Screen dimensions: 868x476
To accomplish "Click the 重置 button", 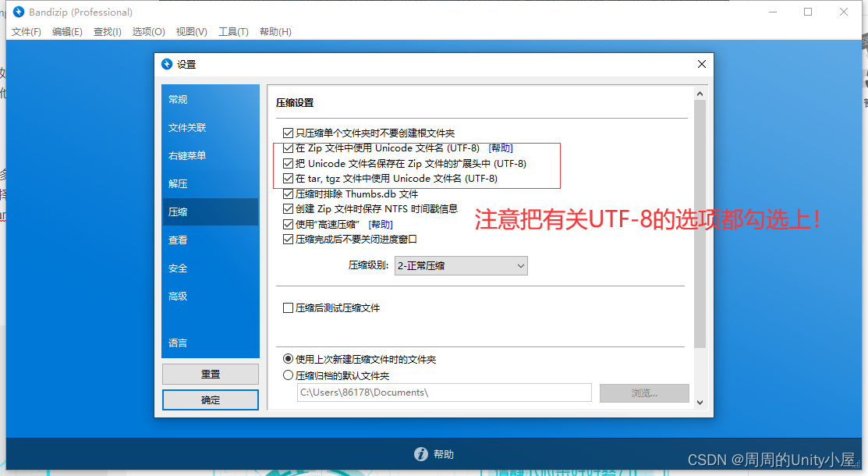I will pyautogui.click(x=211, y=374).
